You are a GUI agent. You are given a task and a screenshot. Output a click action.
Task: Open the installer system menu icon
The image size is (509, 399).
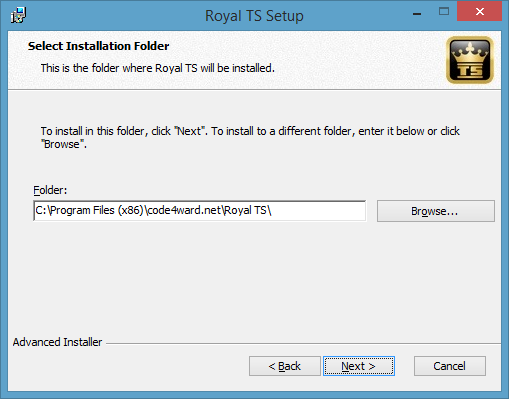[18, 15]
